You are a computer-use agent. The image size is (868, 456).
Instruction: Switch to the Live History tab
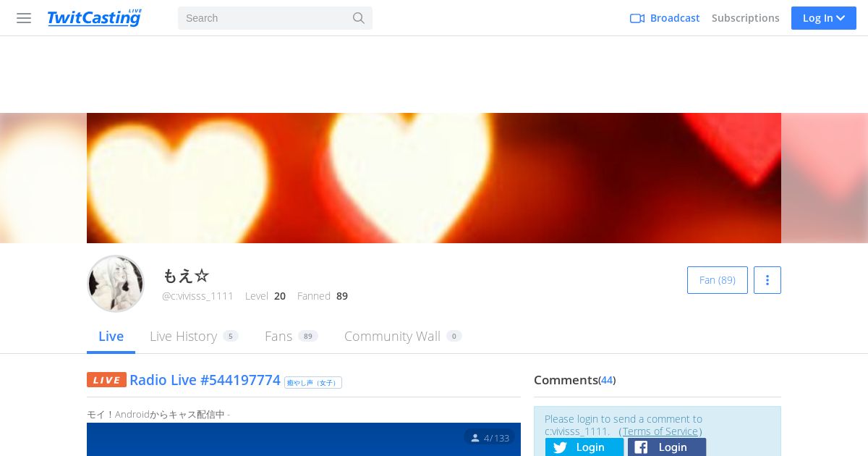point(194,337)
